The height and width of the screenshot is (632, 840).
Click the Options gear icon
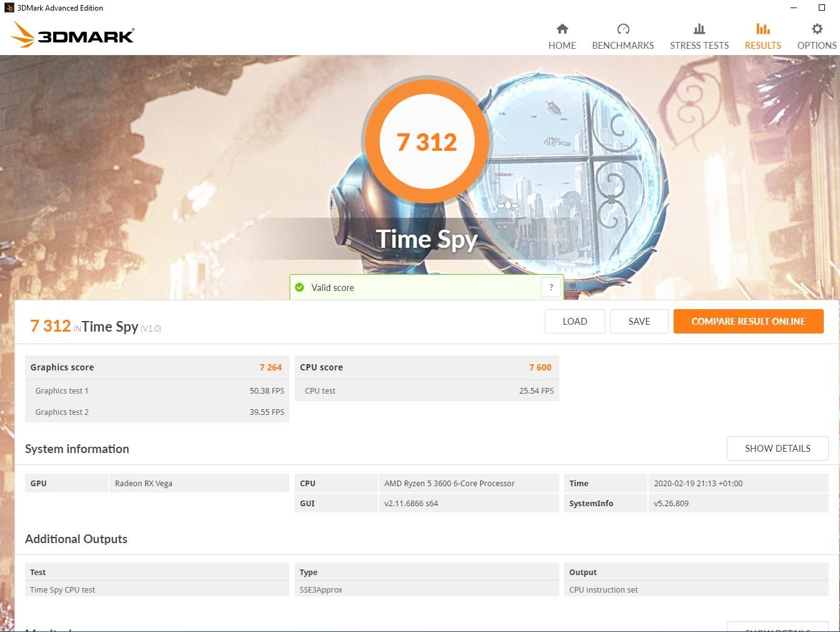[x=817, y=29]
